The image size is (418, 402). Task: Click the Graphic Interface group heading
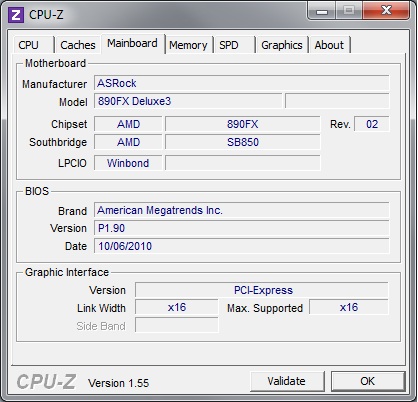[67, 272]
